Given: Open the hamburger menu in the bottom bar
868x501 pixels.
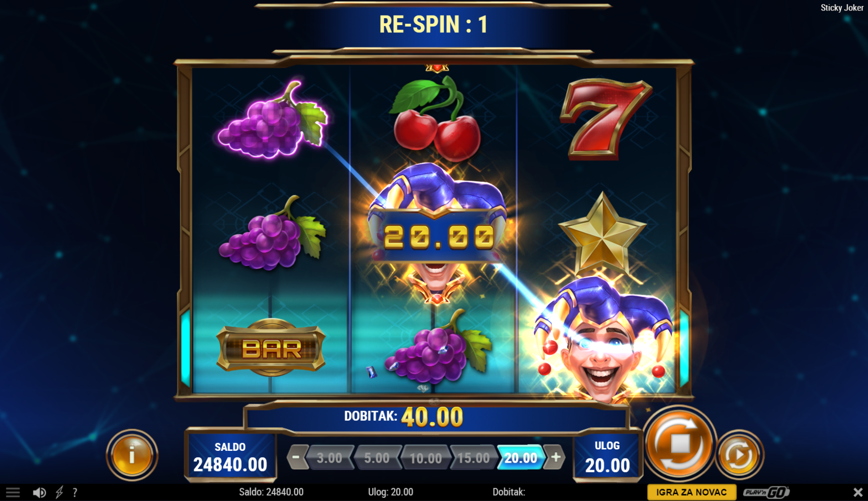Looking at the screenshot, I should point(13,492).
